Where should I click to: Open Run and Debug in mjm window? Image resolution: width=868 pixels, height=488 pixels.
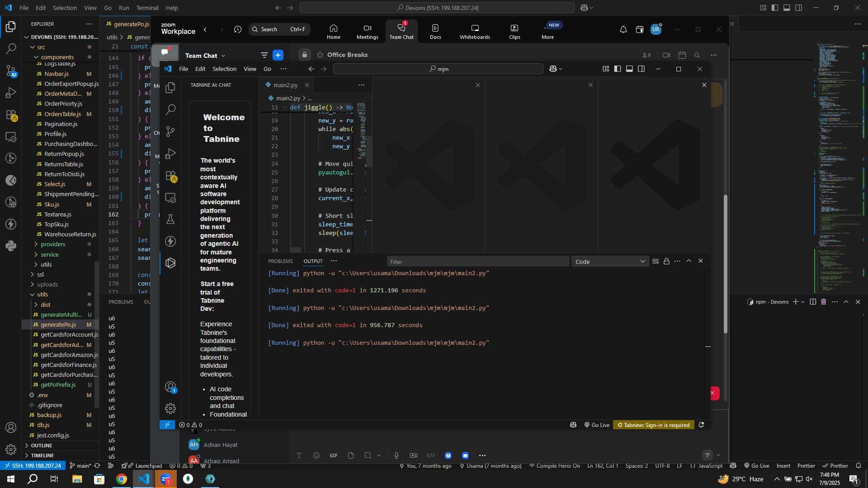point(170,154)
